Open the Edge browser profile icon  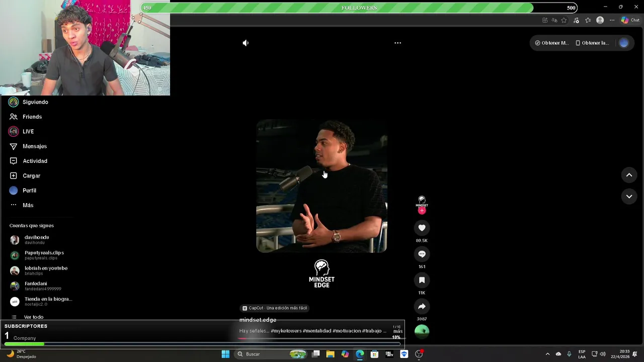[600, 20]
